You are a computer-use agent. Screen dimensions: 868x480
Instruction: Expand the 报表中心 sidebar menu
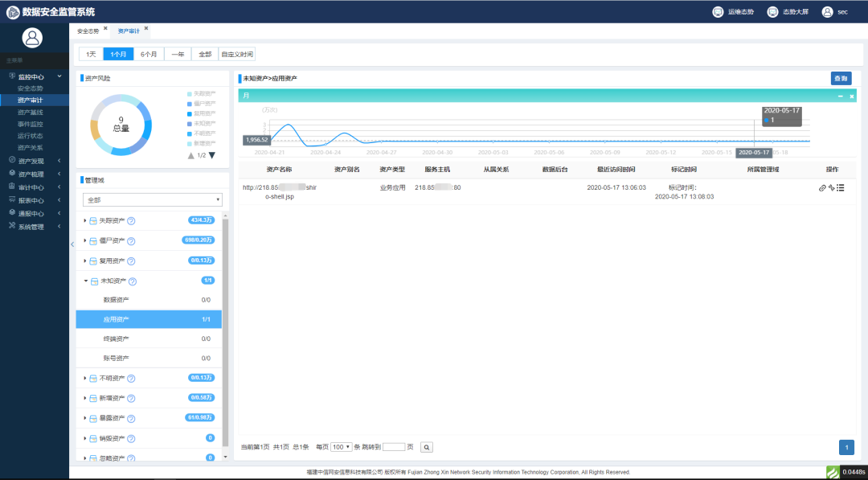tap(35, 200)
